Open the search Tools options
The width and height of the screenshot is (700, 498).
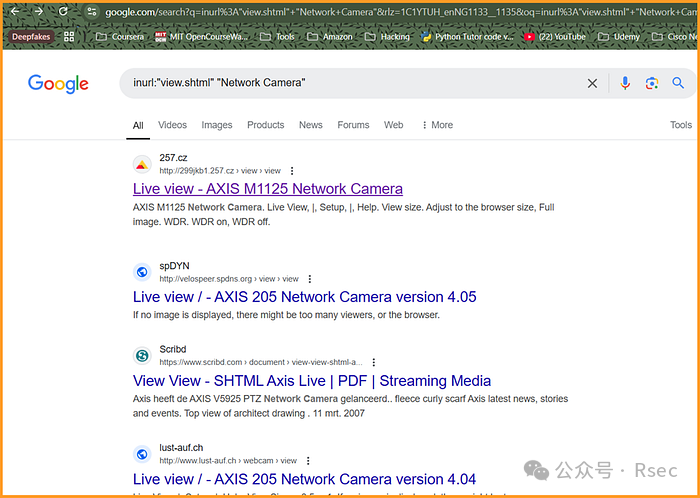(x=680, y=125)
